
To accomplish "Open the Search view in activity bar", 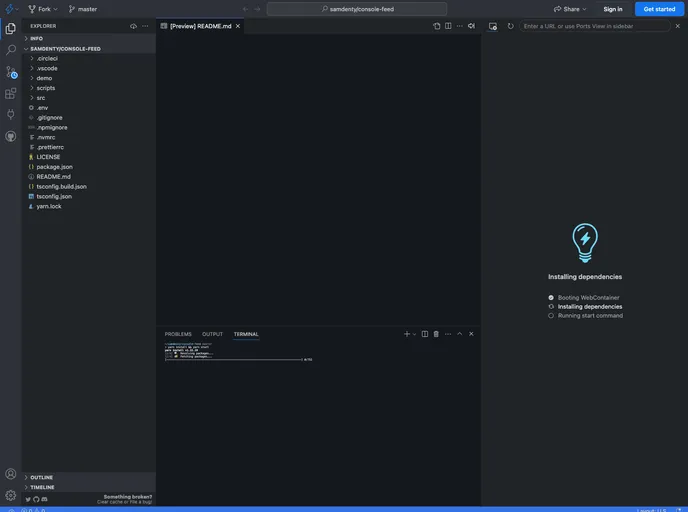I will click(x=11, y=50).
